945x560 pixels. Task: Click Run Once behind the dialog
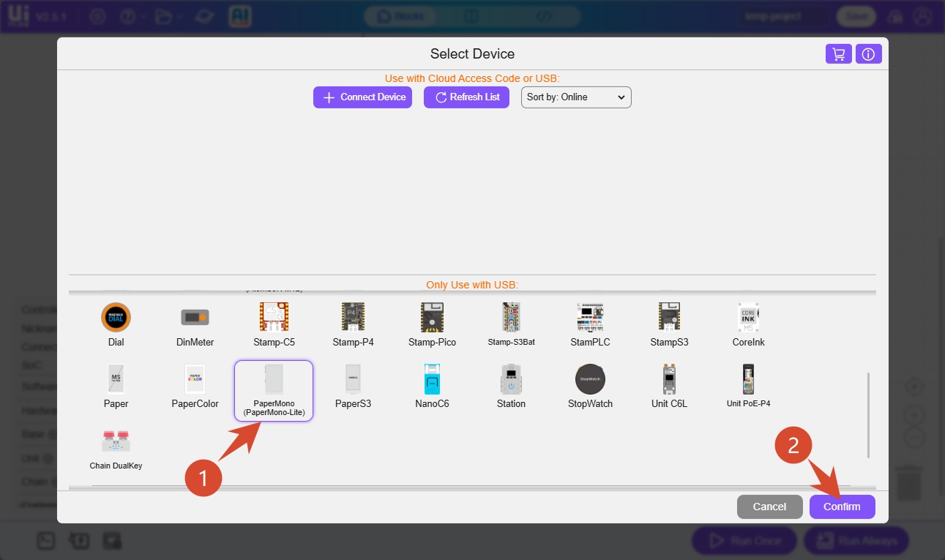(x=744, y=541)
